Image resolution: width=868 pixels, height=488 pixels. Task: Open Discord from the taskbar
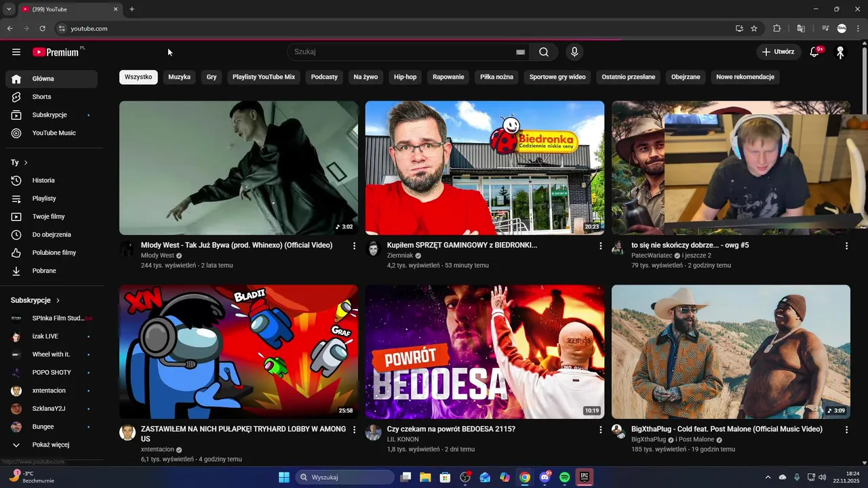tap(545, 477)
